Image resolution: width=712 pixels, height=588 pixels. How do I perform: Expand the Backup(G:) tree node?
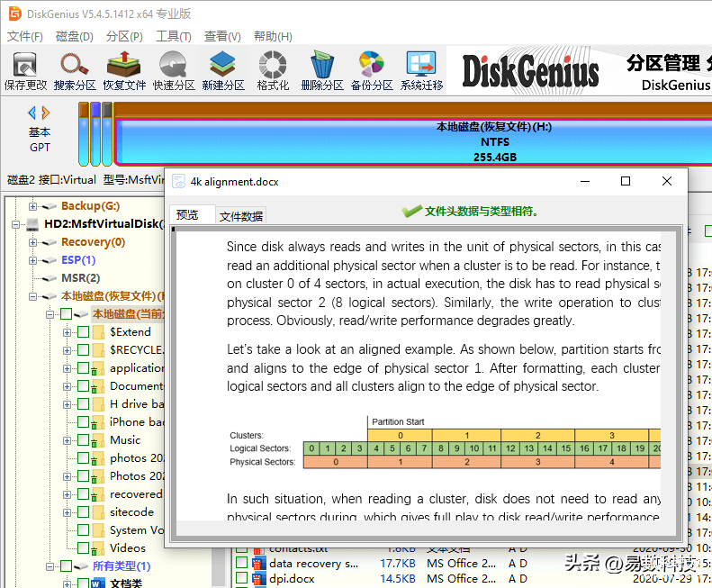[x=32, y=206]
